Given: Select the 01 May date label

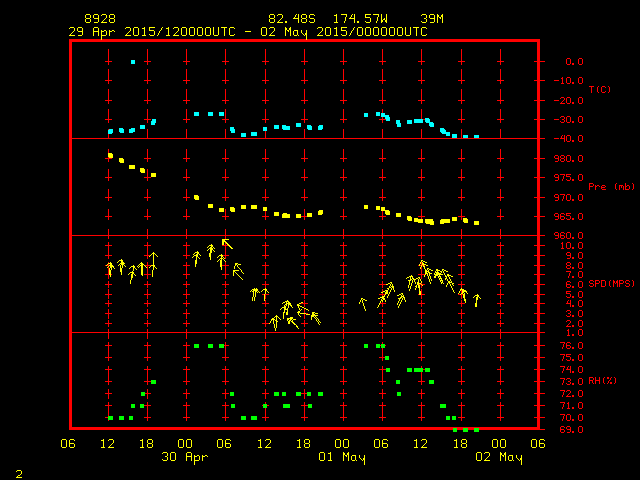Looking at the screenshot, I should (342, 457).
